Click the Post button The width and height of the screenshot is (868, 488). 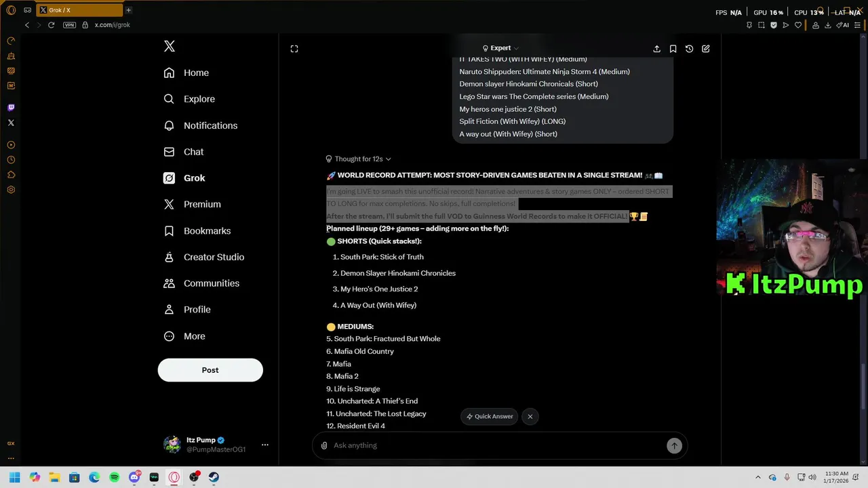click(210, 370)
